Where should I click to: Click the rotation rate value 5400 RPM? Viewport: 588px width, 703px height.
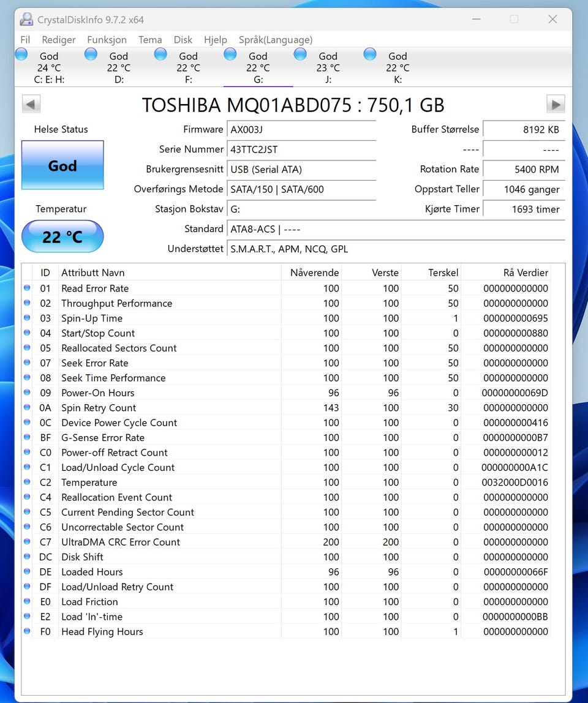[x=524, y=169]
